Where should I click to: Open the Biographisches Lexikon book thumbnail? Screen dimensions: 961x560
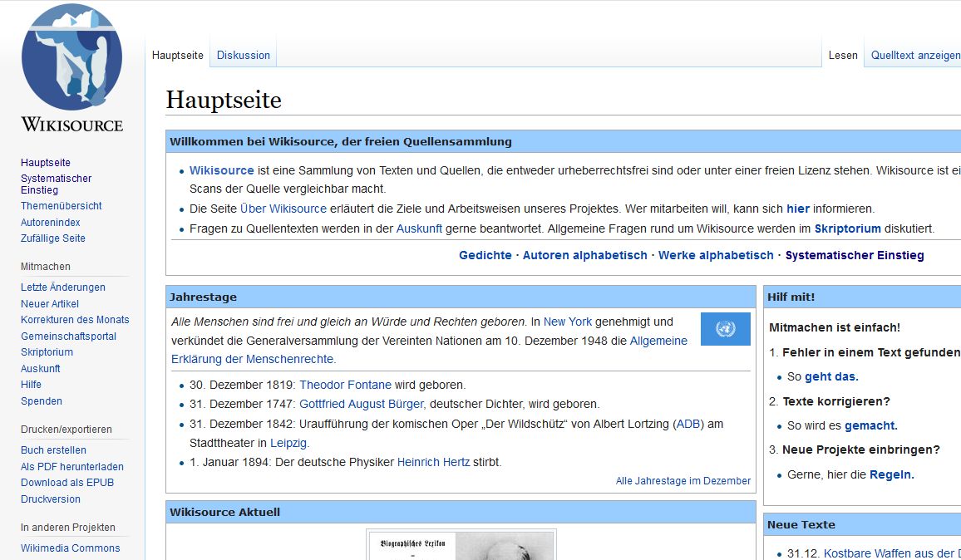[461, 545]
